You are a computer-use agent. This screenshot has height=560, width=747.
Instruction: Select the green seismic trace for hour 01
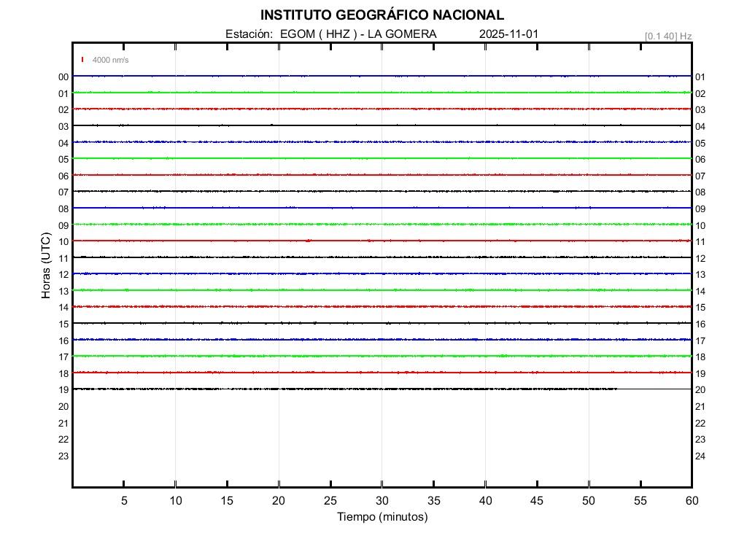point(382,93)
